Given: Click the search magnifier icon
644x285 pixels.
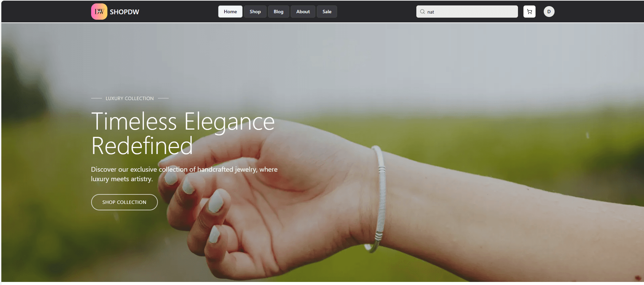Looking at the screenshot, I should 422,12.
